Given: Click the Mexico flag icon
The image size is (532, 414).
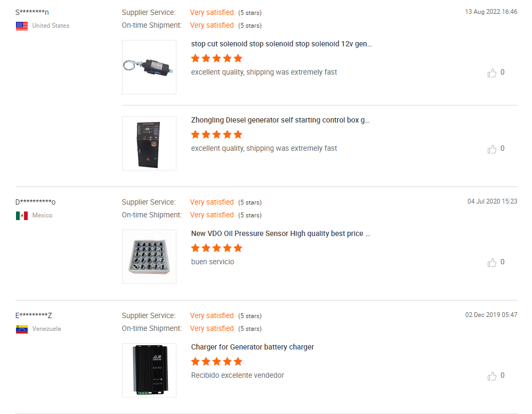Looking at the screenshot, I should point(22,216).
